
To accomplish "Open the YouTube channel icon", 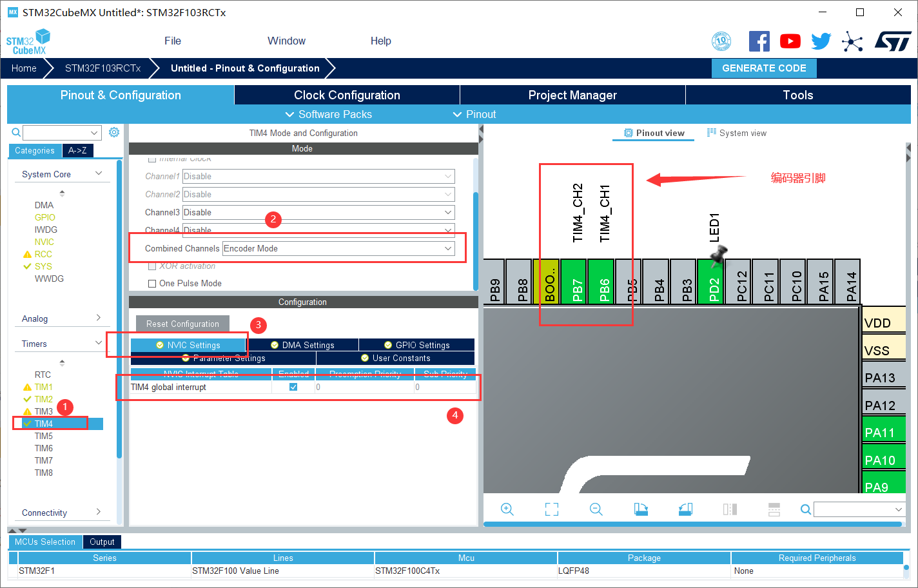I will pos(790,41).
